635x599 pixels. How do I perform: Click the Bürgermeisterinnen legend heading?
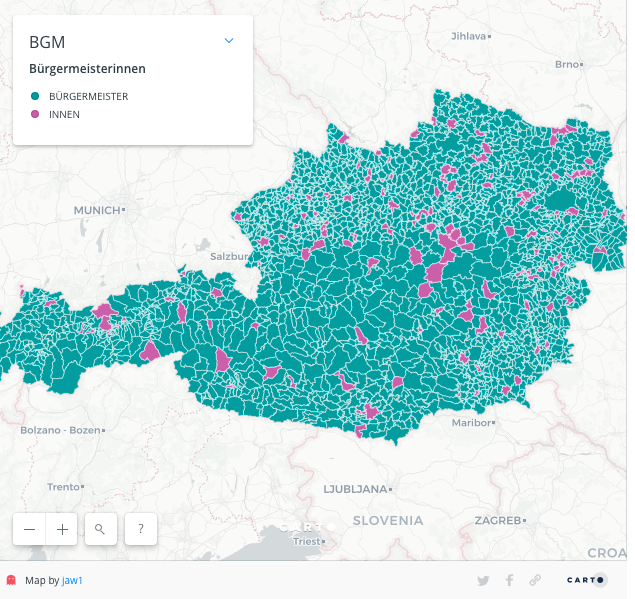pyautogui.click(x=87, y=69)
